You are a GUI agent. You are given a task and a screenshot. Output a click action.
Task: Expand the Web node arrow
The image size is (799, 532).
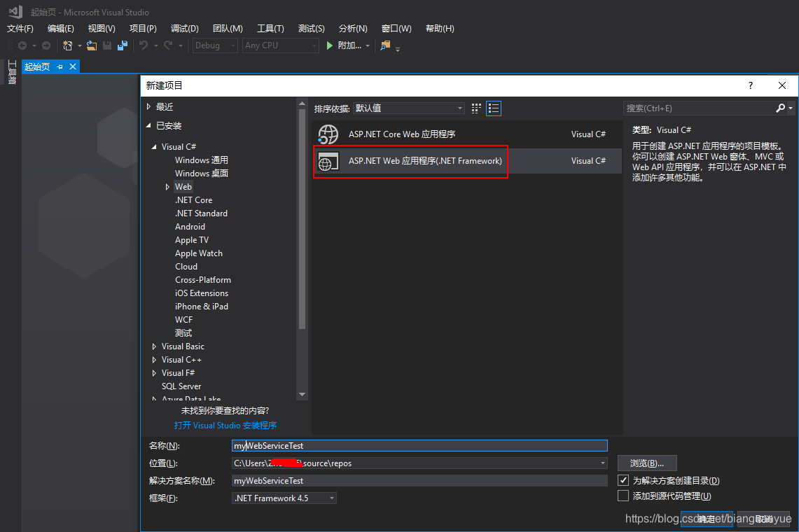click(x=167, y=187)
